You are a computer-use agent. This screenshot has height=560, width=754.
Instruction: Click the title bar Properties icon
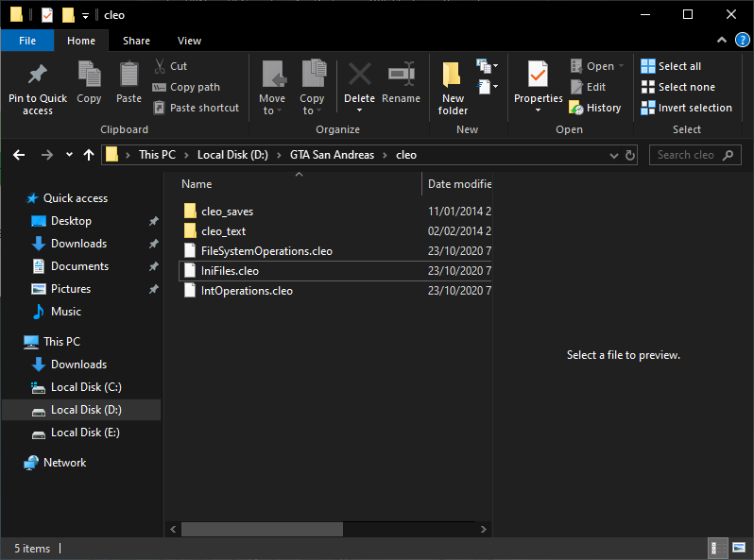point(46,15)
